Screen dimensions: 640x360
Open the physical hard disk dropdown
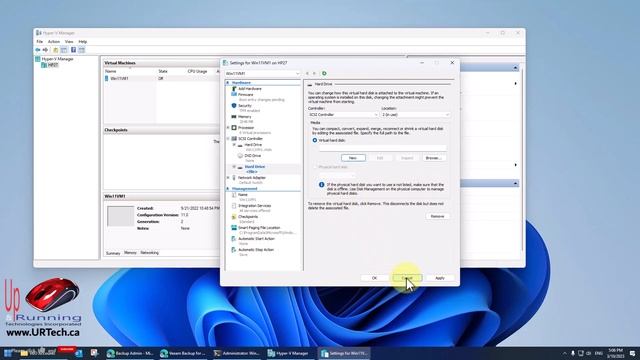tap(337, 175)
